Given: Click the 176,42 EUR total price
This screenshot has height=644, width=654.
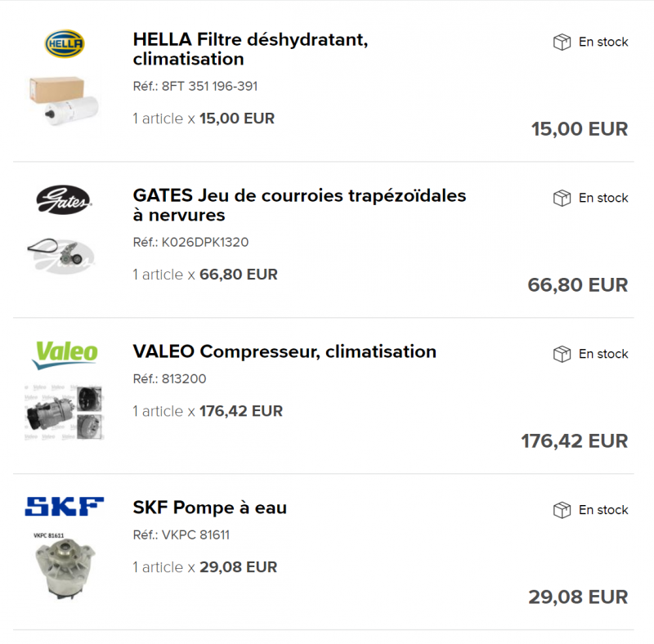Looking at the screenshot, I should click(x=575, y=441).
